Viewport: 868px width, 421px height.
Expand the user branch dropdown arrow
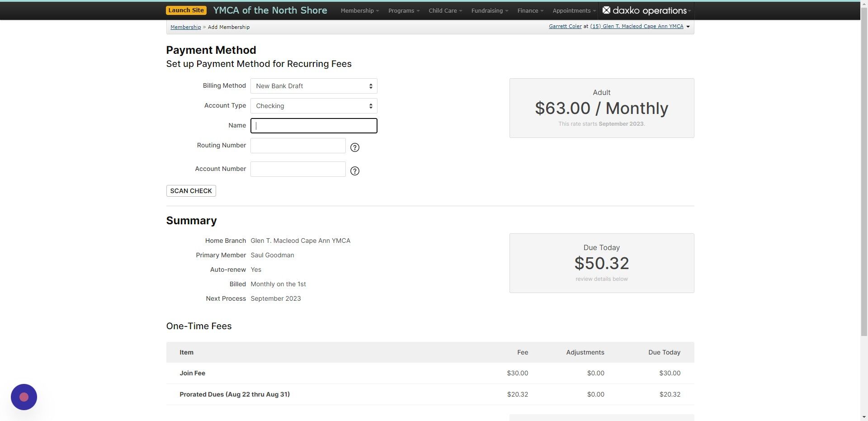coord(688,27)
